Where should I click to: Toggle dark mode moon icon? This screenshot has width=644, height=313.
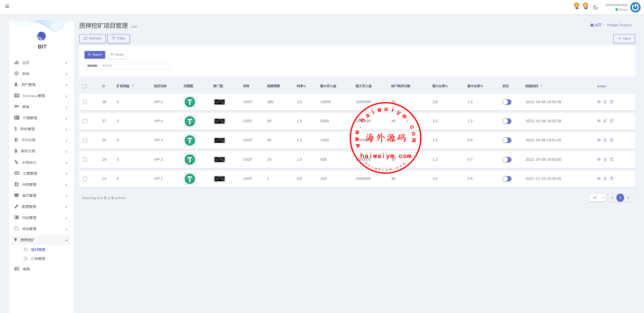595,7
